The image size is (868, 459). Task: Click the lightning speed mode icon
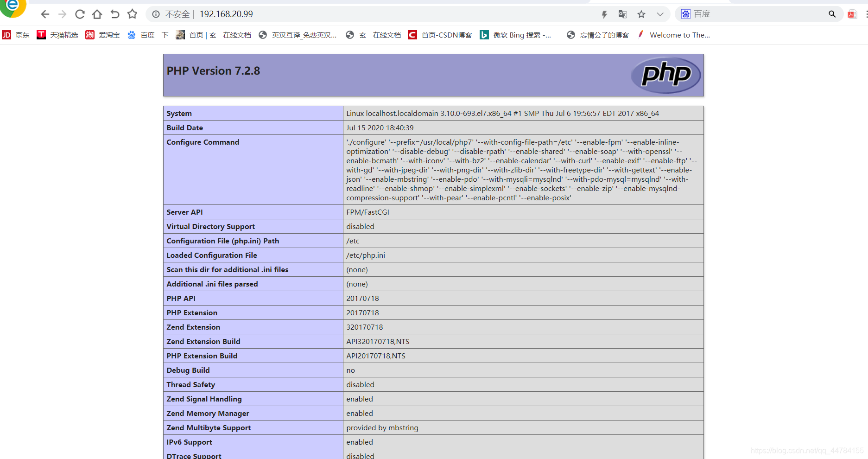604,14
